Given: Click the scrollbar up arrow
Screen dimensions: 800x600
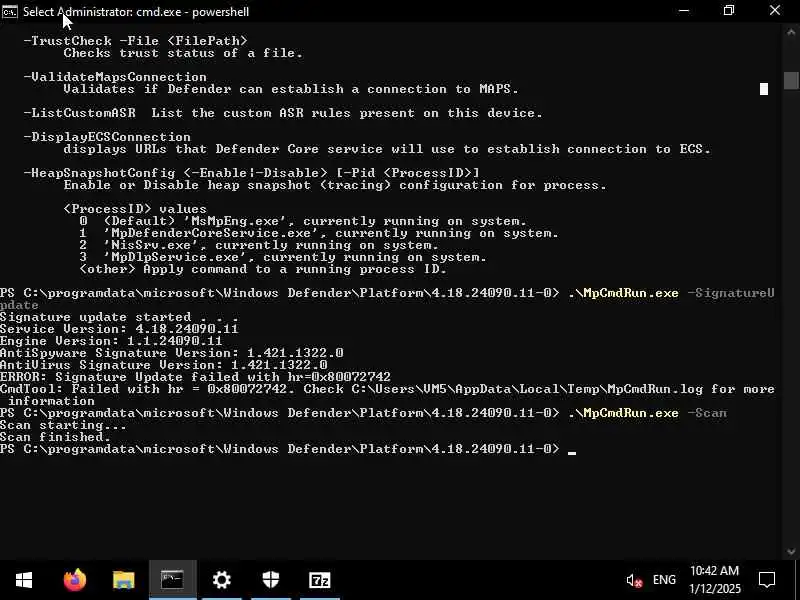Looking at the screenshot, I should (x=791, y=32).
